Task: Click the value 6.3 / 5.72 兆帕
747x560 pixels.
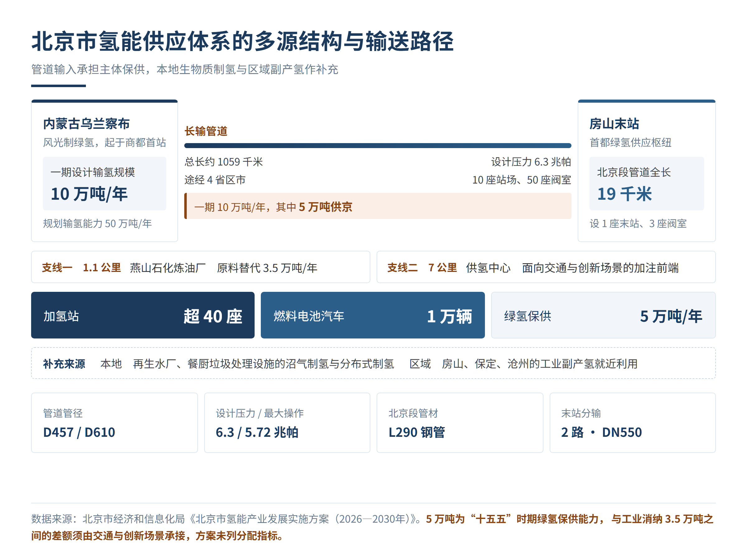Action: (x=257, y=432)
